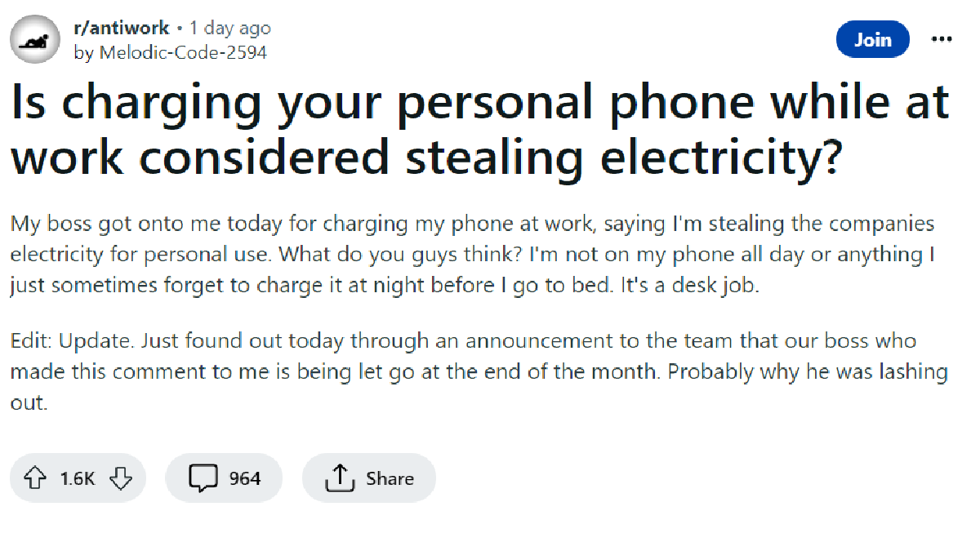Toggle downvote on this post
The height and width of the screenshot is (551, 980).
coord(122,478)
